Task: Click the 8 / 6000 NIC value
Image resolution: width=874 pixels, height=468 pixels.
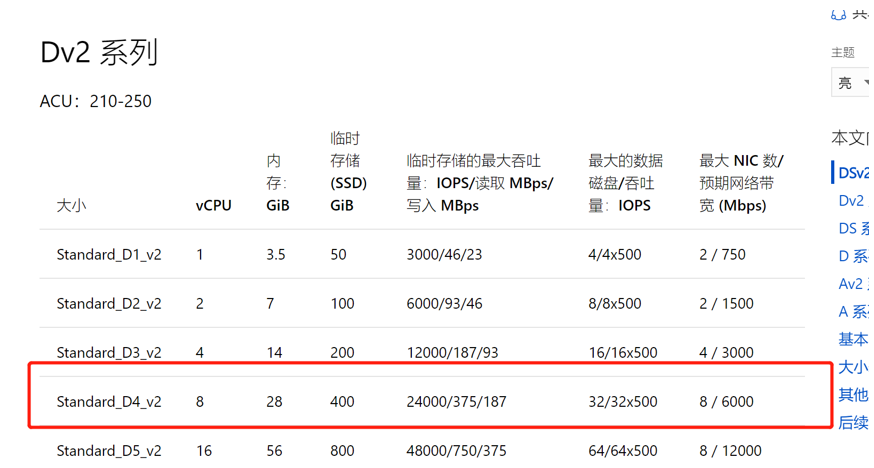Action: pyautogui.click(x=726, y=402)
